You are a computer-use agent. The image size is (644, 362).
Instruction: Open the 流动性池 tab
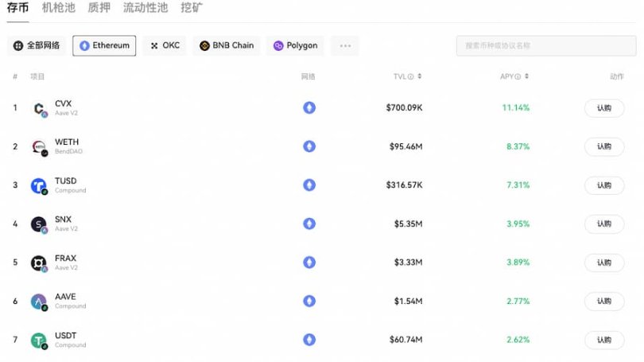coord(145,8)
